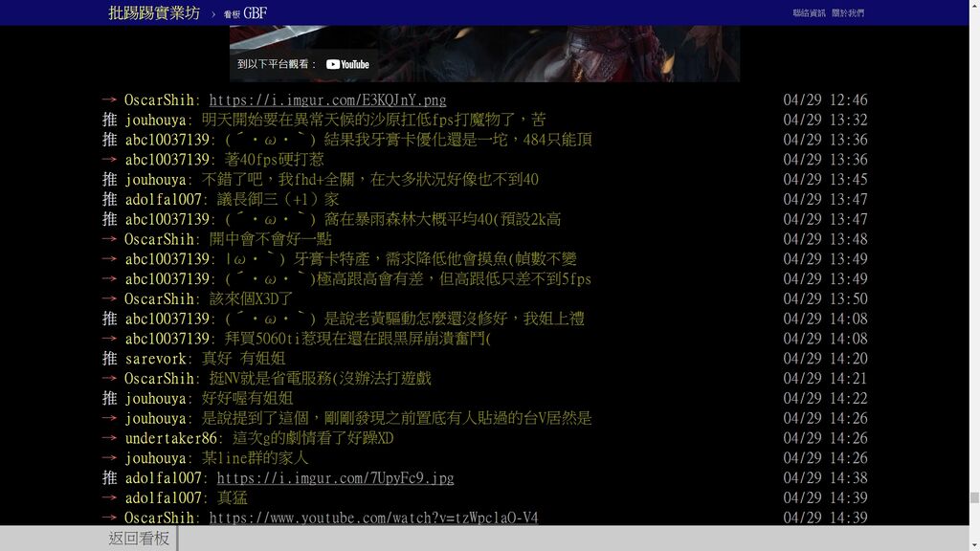980x551 pixels.
Task: Click the scrollbar down arrow
Action: 974,544
